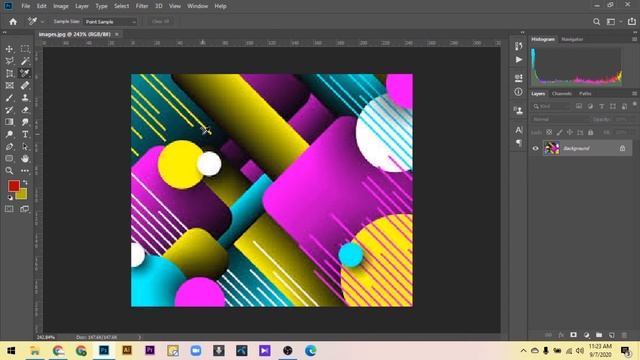This screenshot has width=640, height=360.
Task: Open the Info panel icon
Action: 518,92
